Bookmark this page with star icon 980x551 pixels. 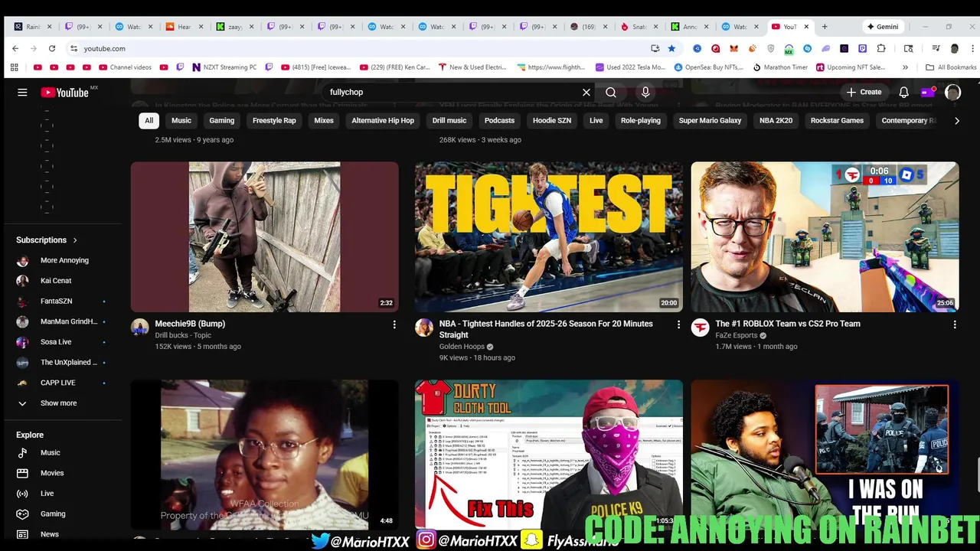coord(671,48)
